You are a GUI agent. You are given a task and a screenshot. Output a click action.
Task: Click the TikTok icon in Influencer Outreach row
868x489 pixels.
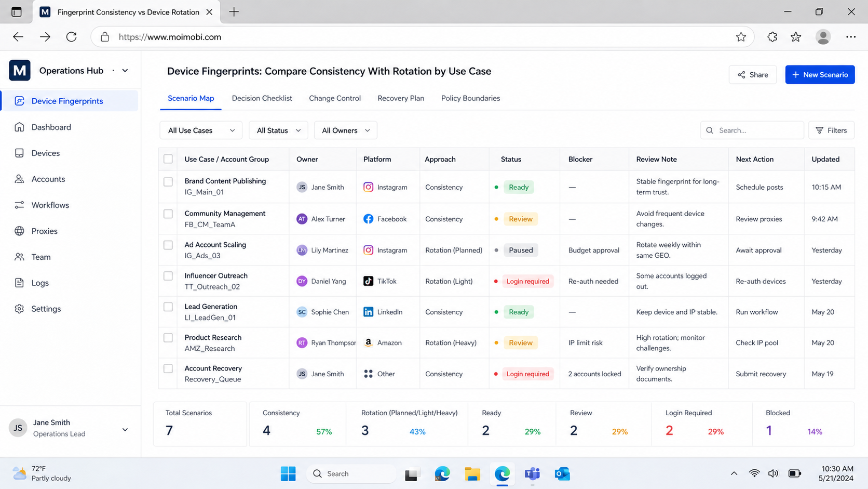368,281
